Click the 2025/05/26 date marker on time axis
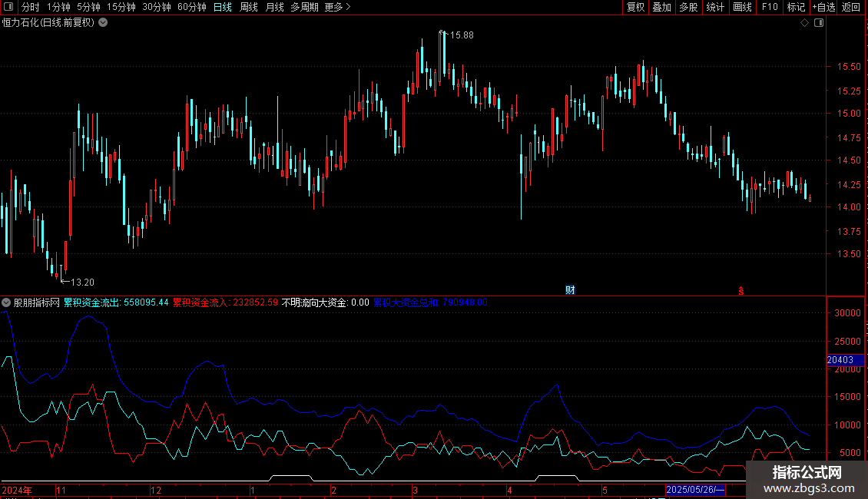Viewport: 868px width, 499px height. 695,490
